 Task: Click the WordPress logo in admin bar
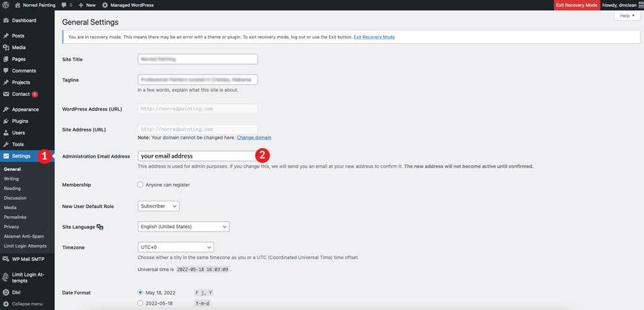(x=6, y=5)
